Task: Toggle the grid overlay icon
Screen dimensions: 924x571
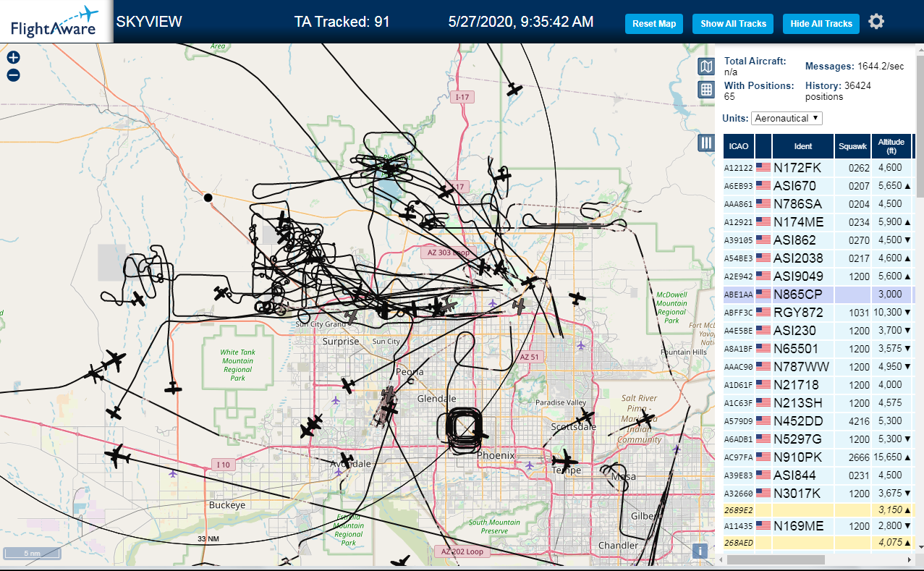Action: [x=706, y=90]
